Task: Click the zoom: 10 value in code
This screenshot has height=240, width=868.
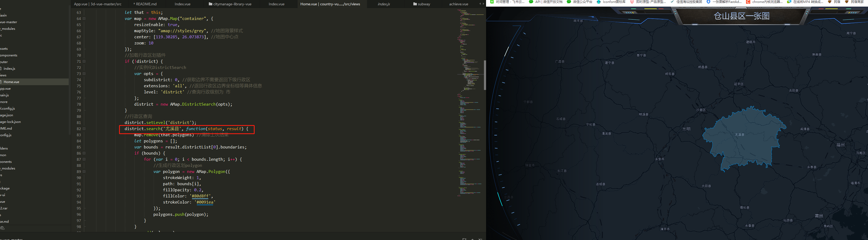Action: (x=151, y=43)
